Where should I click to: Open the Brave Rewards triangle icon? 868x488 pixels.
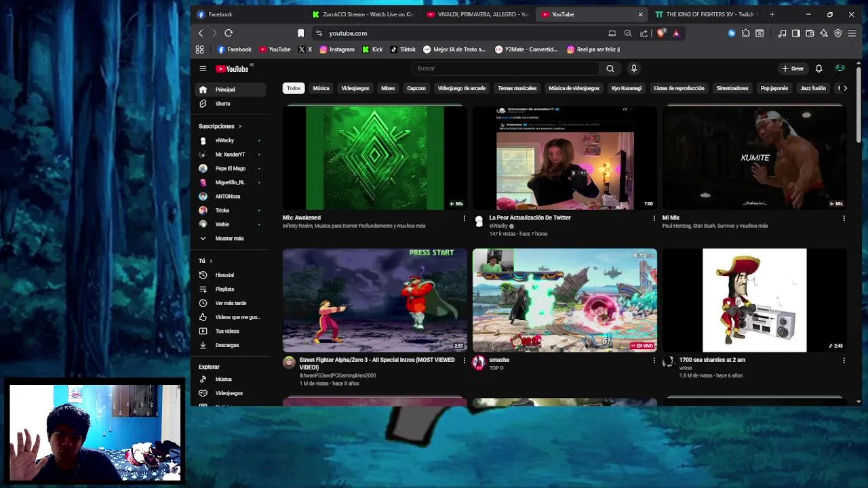click(676, 33)
